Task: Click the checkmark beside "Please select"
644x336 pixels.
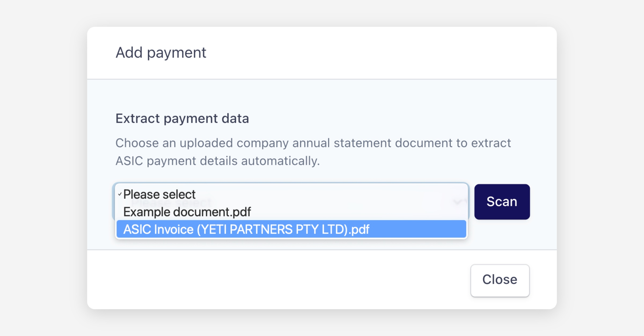Action: click(x=120, y=194)
